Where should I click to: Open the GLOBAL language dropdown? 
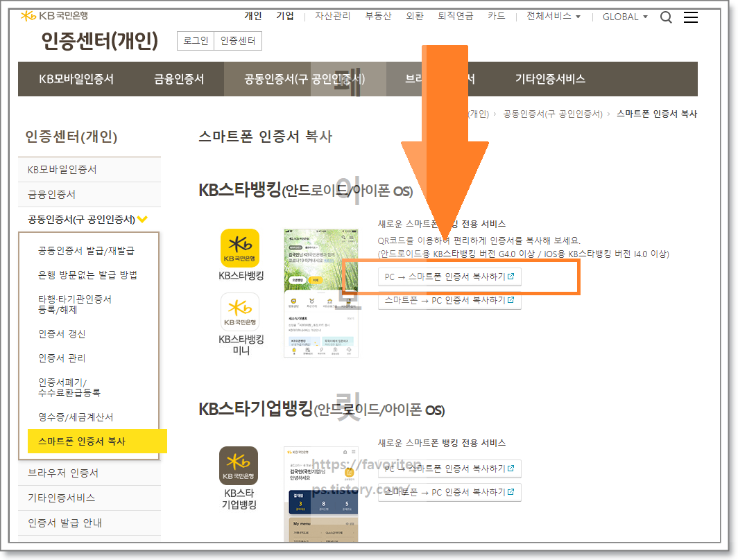coord(625,17)
